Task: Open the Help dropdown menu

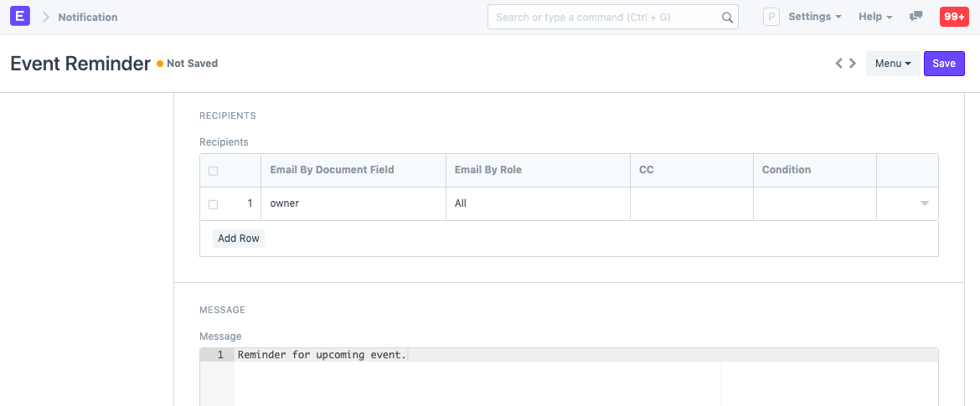Action: point(875,17)
